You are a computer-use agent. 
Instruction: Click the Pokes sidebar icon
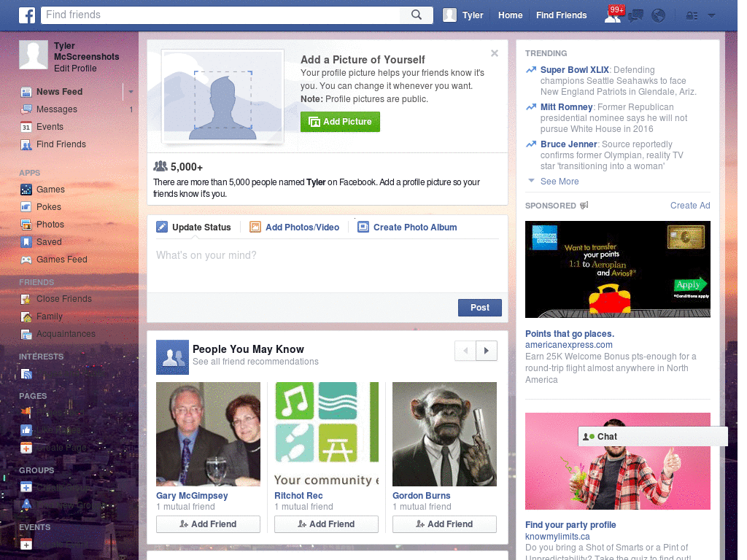(26, 207)
